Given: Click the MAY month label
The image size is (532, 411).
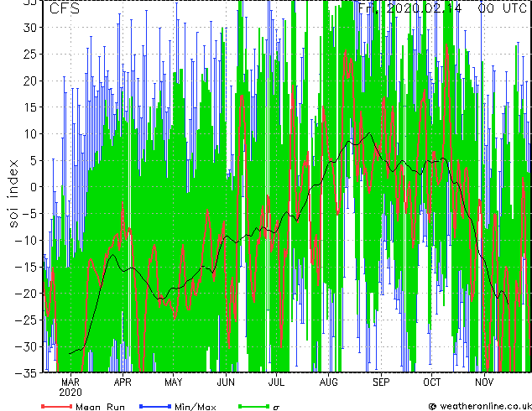Looking at the screenshot, I should pos(174,382).
